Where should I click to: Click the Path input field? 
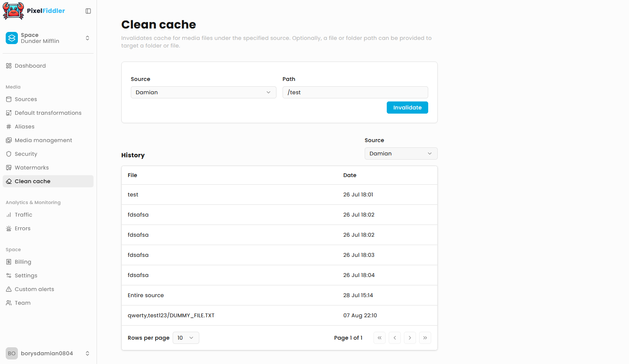[x=355, y=92]
